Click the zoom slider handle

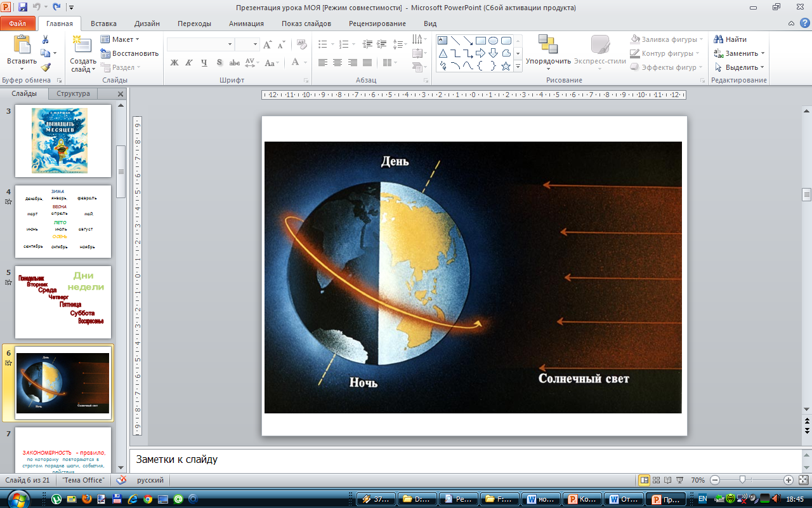742,480
